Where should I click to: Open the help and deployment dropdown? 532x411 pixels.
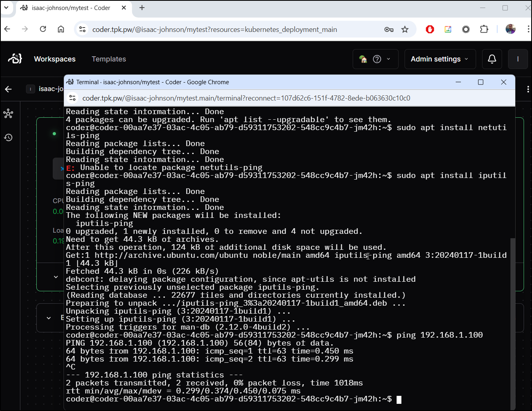pos(375,59)
